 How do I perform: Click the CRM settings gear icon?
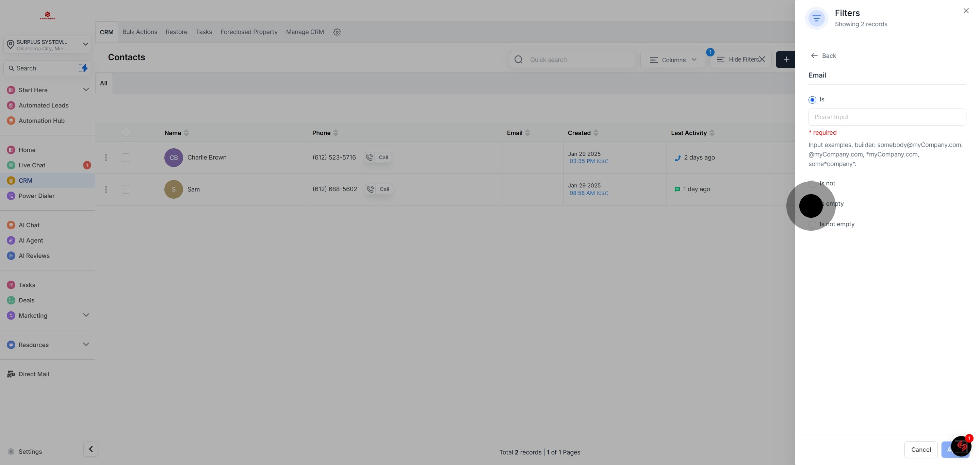(x=337, y=32)
